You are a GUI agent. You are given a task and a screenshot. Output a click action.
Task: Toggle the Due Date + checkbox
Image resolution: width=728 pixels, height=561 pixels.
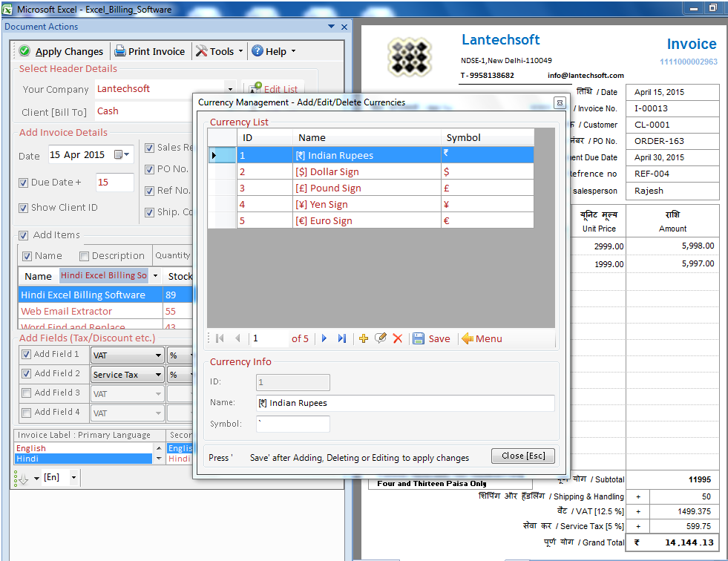23,183
